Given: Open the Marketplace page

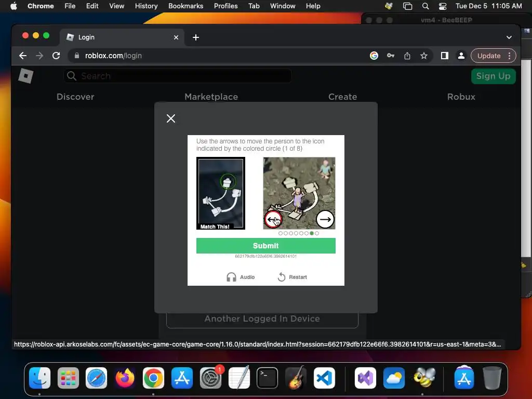Looking at the screenshot, I should pyautogui.click(x=211, y=97).
